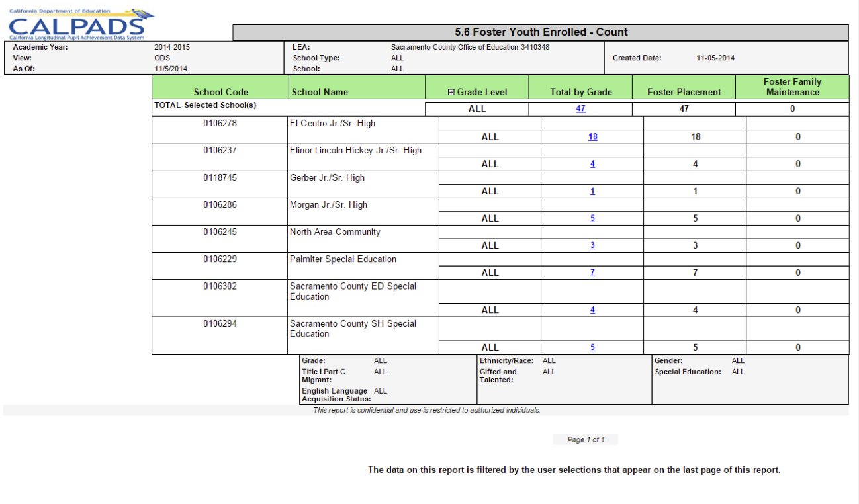Select school code 0106286
Image resolution: width=859 pixels, height=504 pixels.
[x=220, y=204]
